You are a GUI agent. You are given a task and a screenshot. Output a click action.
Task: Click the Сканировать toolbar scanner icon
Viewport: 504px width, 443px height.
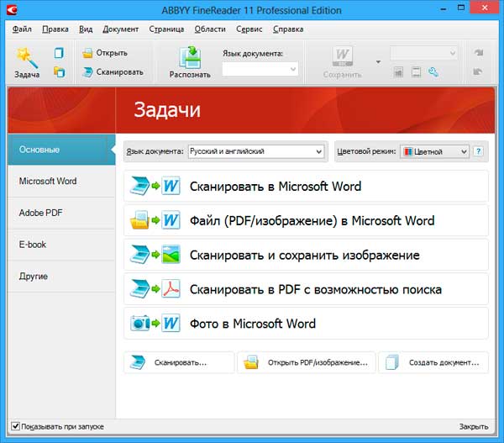(x=88, y=72)
